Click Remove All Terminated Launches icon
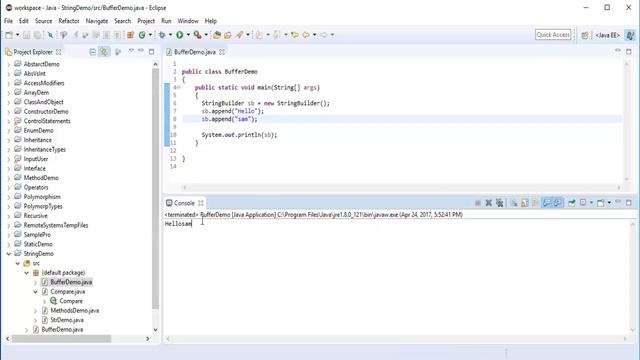Image resolution: width=640 pixels, height=360 pixels. tap(499, 203)
